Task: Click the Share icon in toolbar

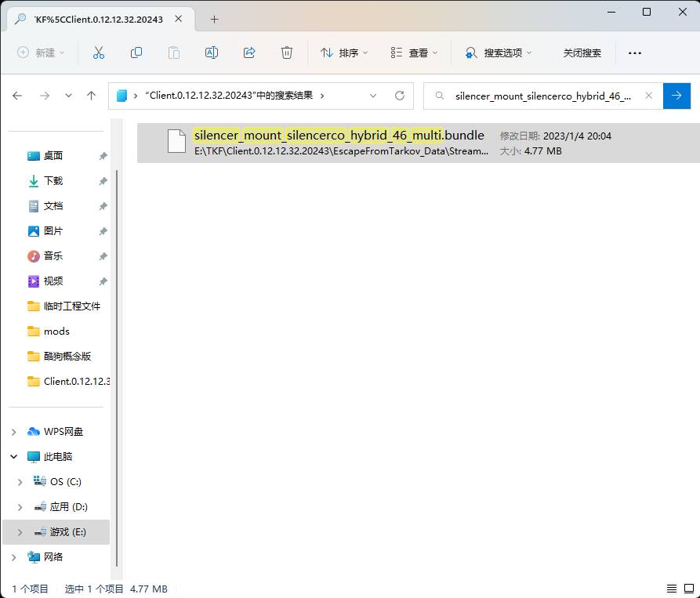Action: click(249, 53)
